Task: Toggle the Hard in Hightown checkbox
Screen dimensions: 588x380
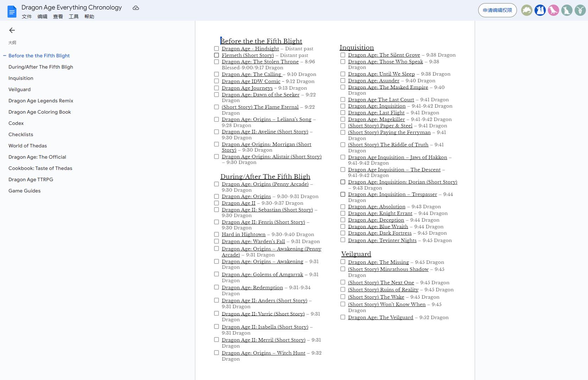Action: pyautogui.click(x=216, y=234)
